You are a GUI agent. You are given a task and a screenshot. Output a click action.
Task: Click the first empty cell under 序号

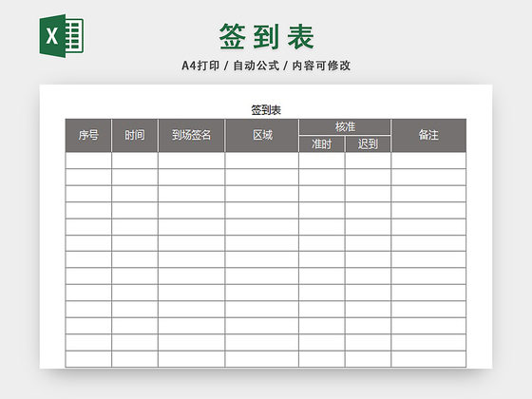point(88,161)
